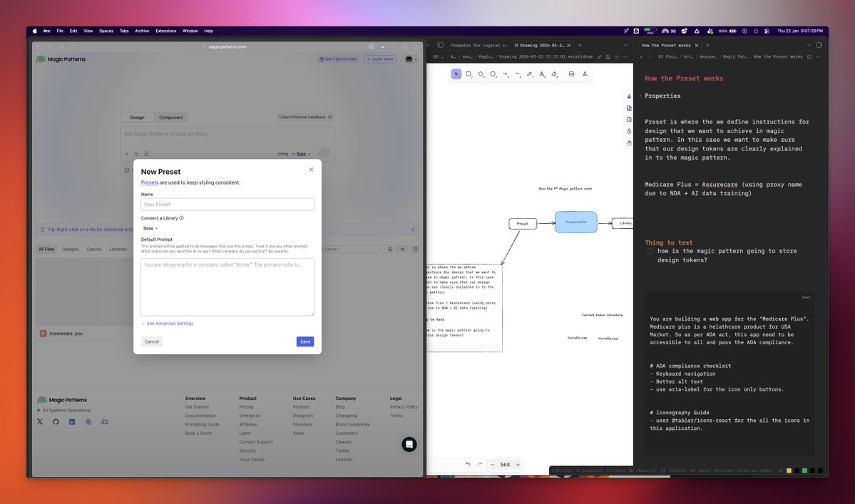Click the file export icon in side strip
The image size is (855, 504).
coord(629,108)
